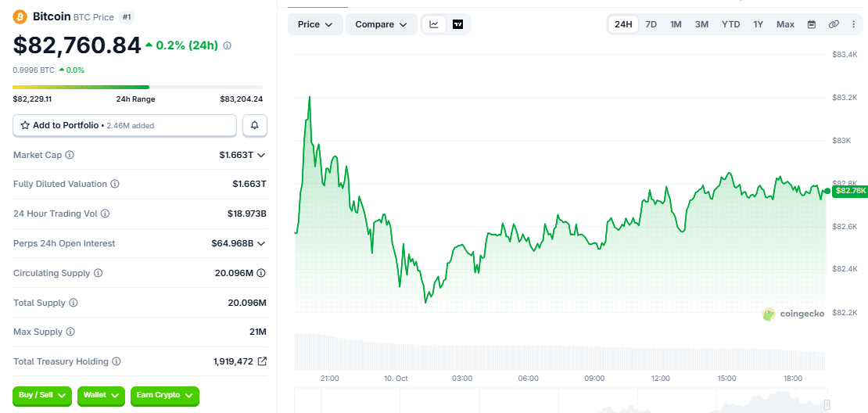Switch to TradingView chart view
Viewport: 868px width, 413px height.
(x=457, y=24)
